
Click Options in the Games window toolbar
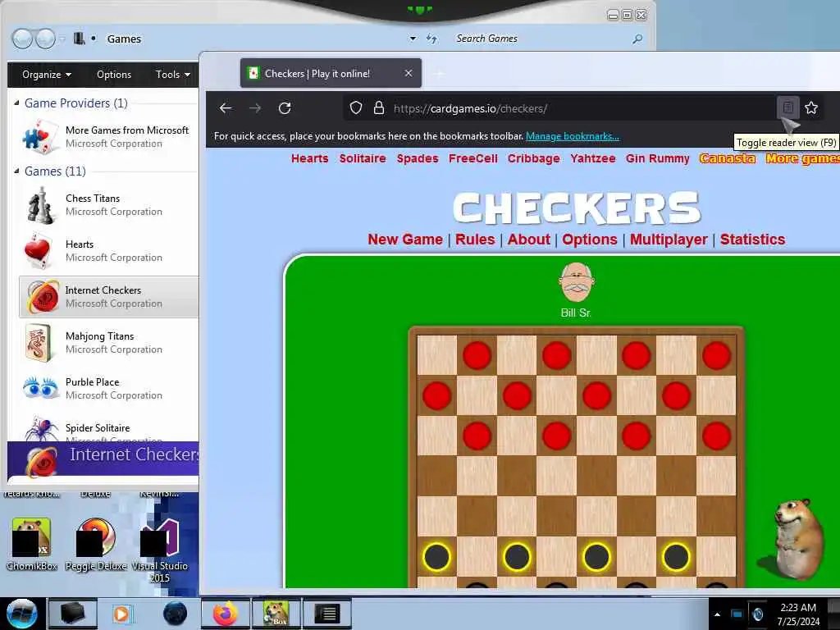click(x=113, y=75)
